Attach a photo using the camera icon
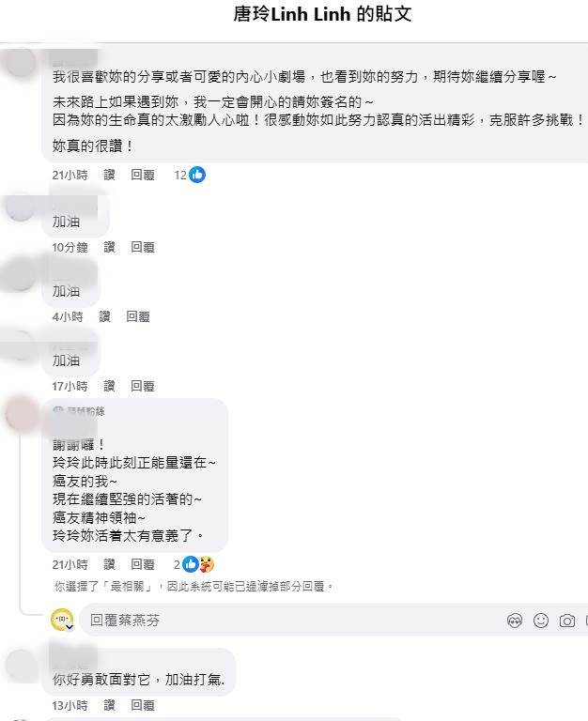This screenshot has width=588, height=721. tap(566, 621)
